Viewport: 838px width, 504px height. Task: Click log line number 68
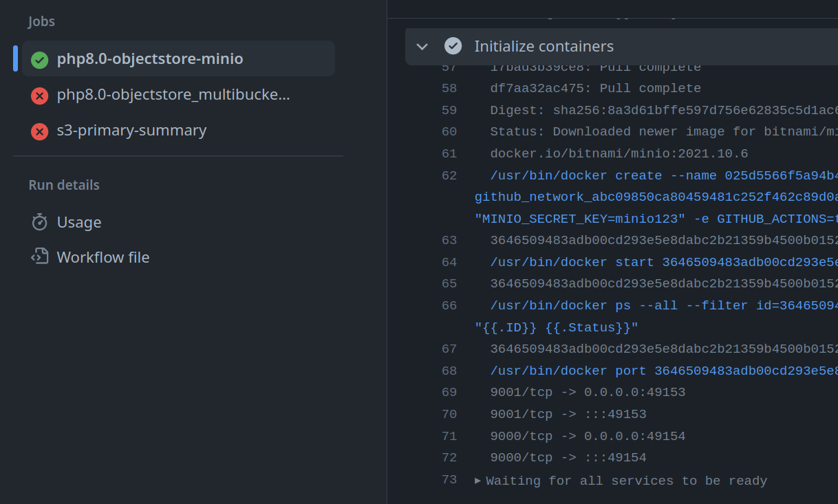click(x=449, y=371)
